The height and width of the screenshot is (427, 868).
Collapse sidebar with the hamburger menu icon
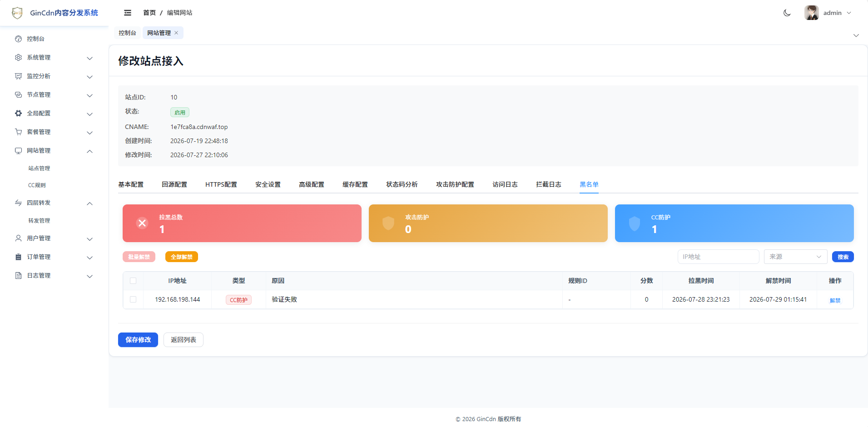(x=128, y=13)
